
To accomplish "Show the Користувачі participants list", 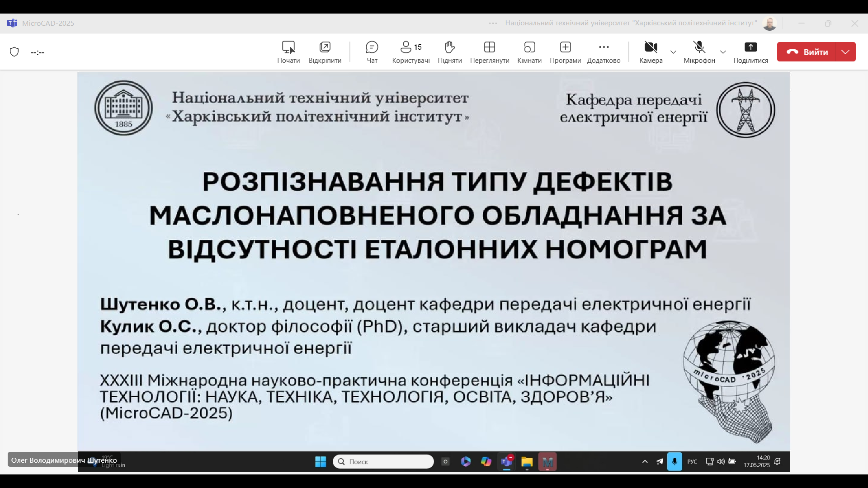I will pyautogui.click(x=410, y=52).
